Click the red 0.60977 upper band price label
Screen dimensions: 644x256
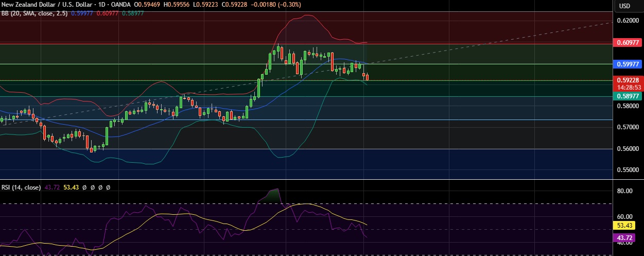tap(628, 43)
